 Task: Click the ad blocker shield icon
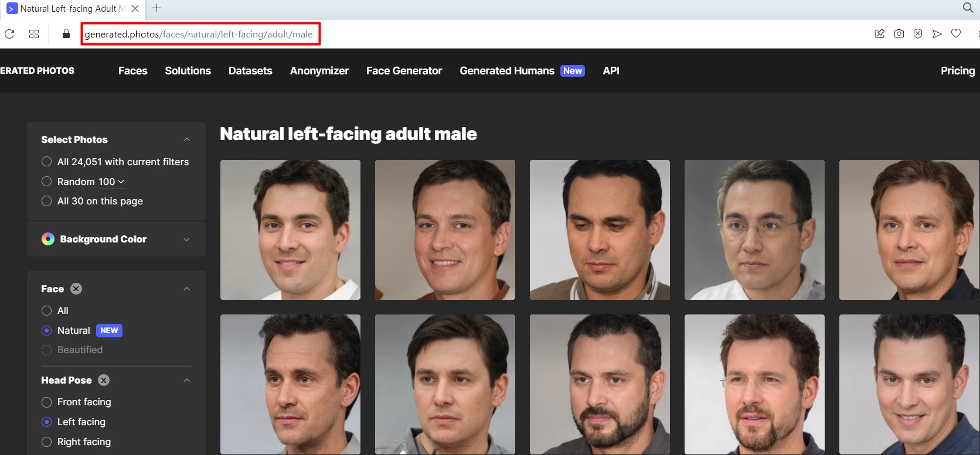[918, 33]
